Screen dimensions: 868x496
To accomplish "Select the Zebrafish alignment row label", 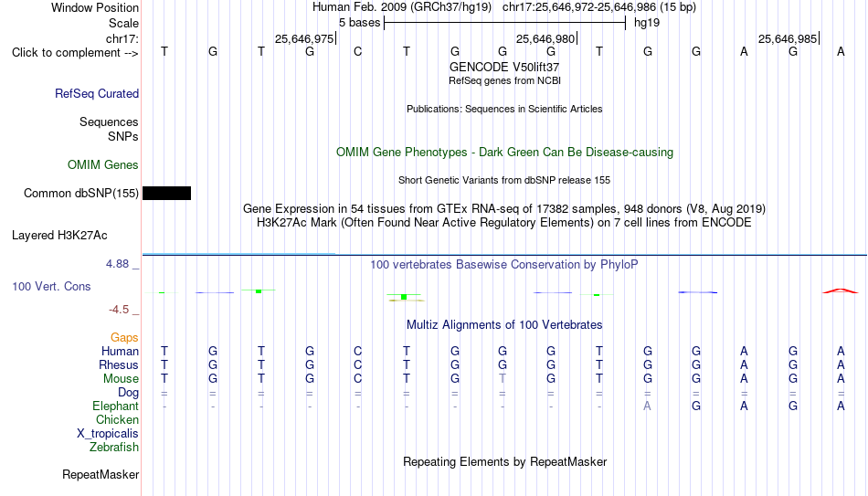I will coord(114,448).
